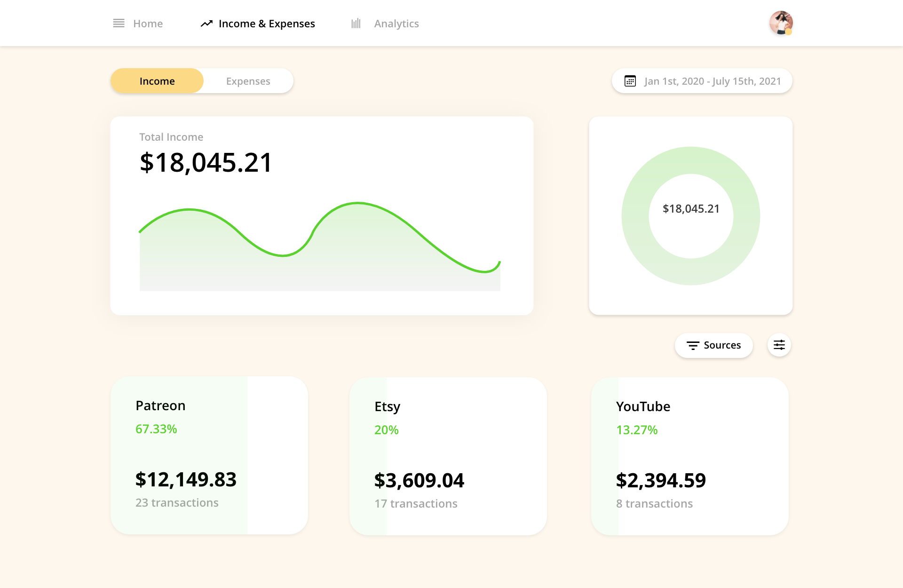Navigate to the Home tab

point(148,23)
